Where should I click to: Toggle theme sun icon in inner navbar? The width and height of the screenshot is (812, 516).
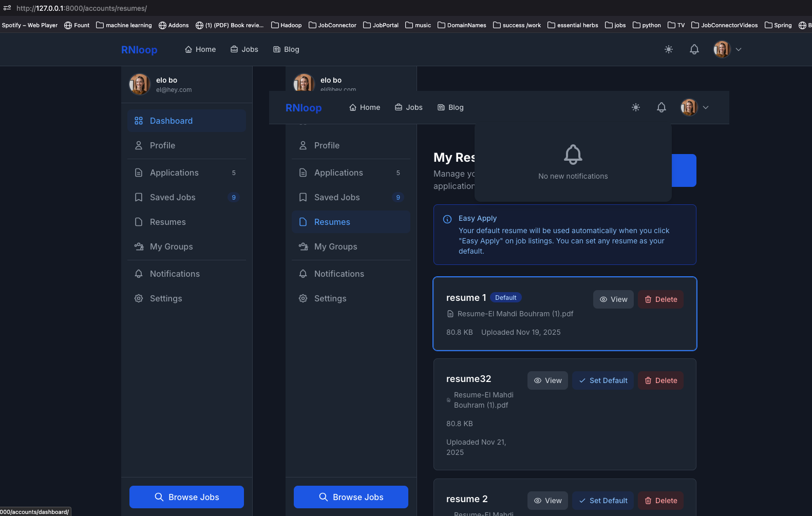click(636, 107)
